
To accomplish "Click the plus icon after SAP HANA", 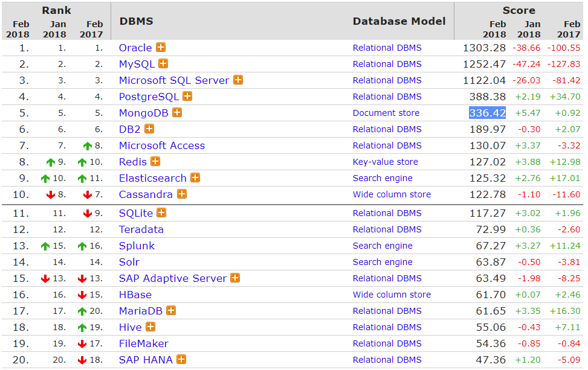I will [x=181, y=360].
